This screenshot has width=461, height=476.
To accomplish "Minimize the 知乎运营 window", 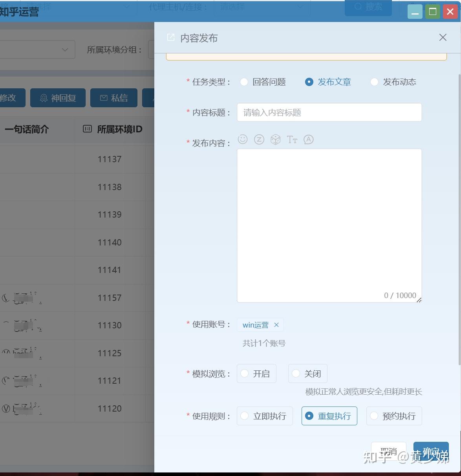I will pos(415,12).
